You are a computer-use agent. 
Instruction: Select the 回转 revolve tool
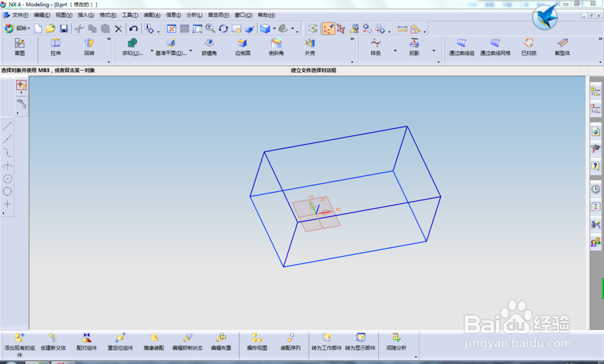click(89, 47)
